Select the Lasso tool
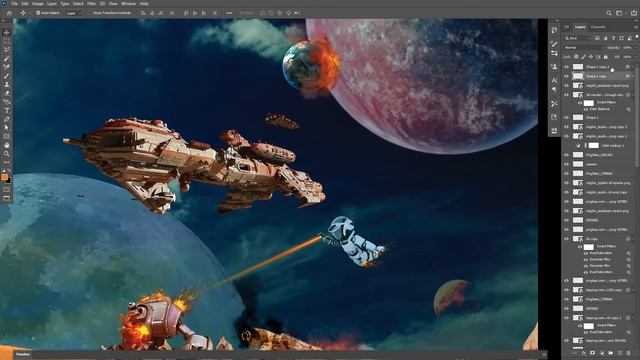640x360 pixels. tap(7, 49)
